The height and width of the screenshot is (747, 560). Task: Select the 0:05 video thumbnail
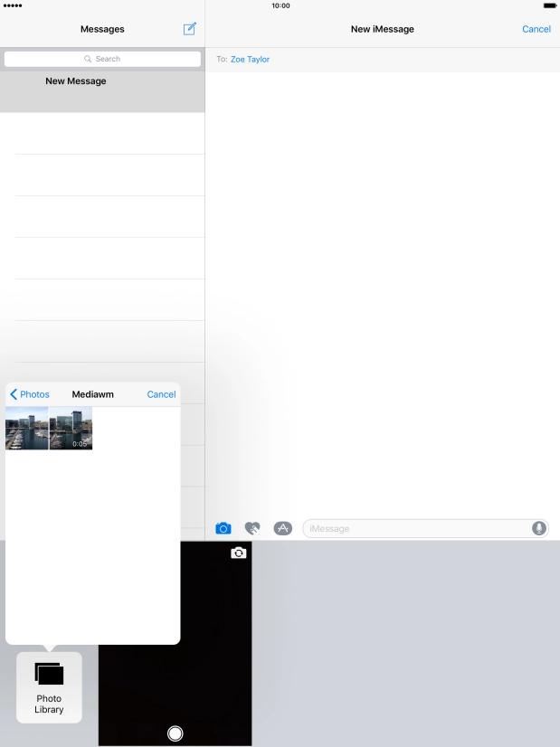[71, 429]
